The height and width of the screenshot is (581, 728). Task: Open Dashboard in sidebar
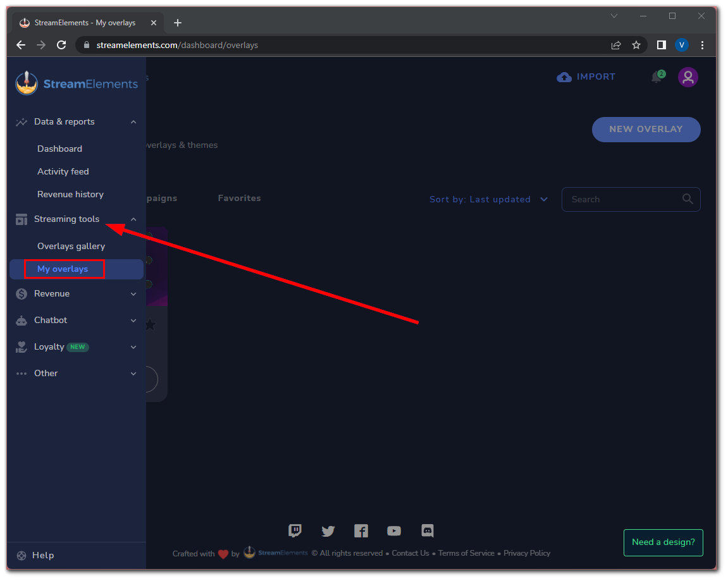coord(60,149)
